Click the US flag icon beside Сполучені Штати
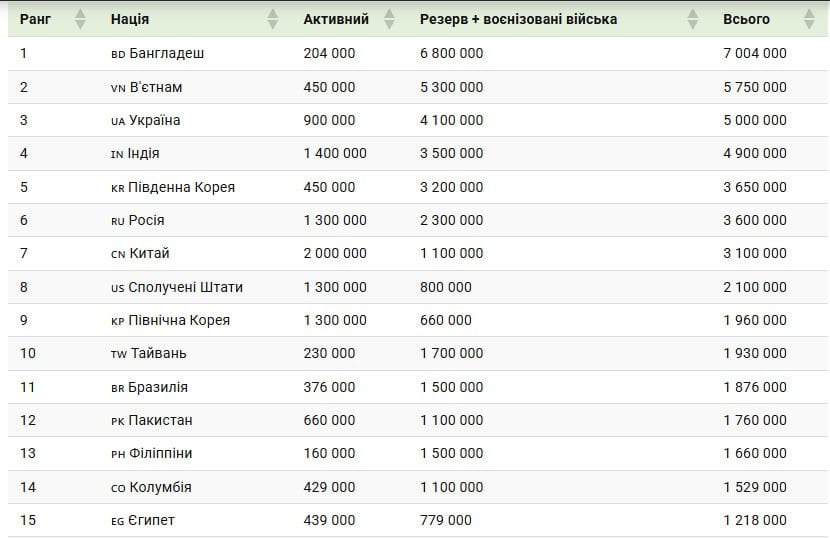 click(118, 288)
